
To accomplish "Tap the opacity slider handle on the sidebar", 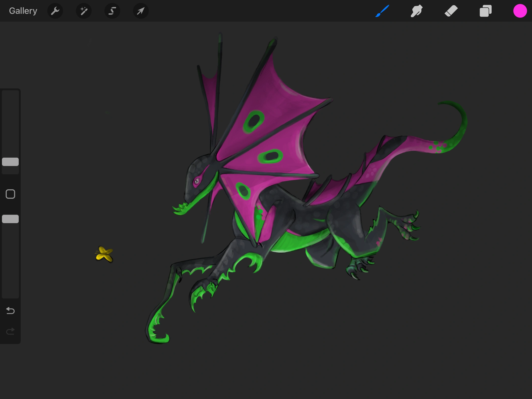I will pos(10,219).
